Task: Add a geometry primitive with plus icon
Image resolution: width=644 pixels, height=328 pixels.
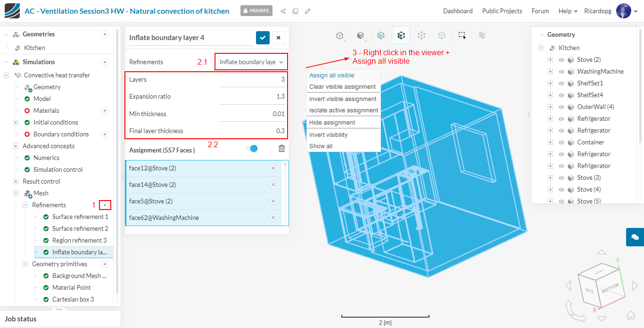Action: [x=105, y=264]
